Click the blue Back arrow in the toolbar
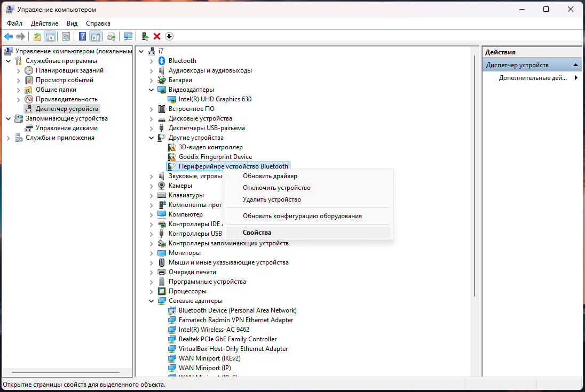Image resolution: width=585 pixels, height=392 pixels. (8, 36)
